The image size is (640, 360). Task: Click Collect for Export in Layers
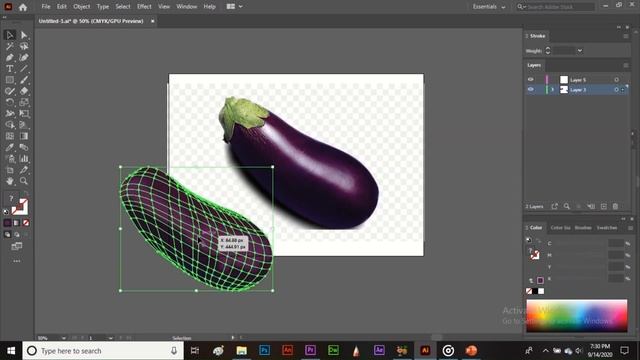554,207
